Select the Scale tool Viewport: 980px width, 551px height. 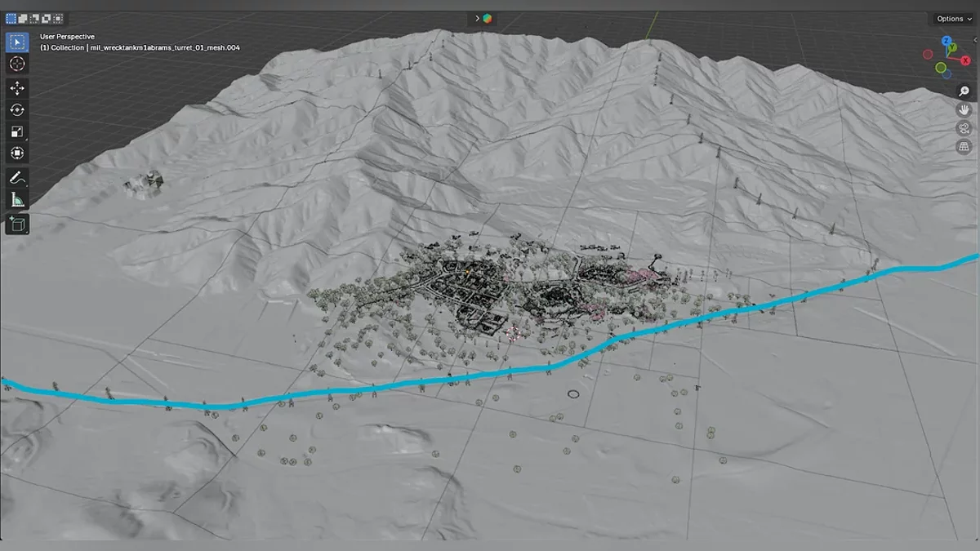point(17,131)
